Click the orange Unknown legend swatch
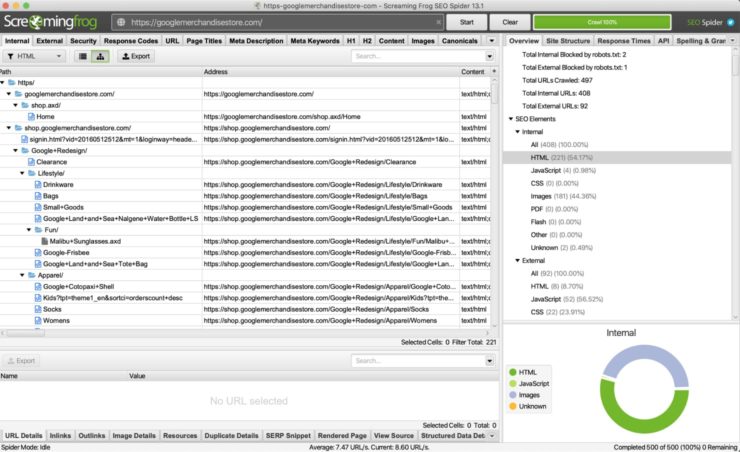Screen dimensions: 740x452 [513, 406]
